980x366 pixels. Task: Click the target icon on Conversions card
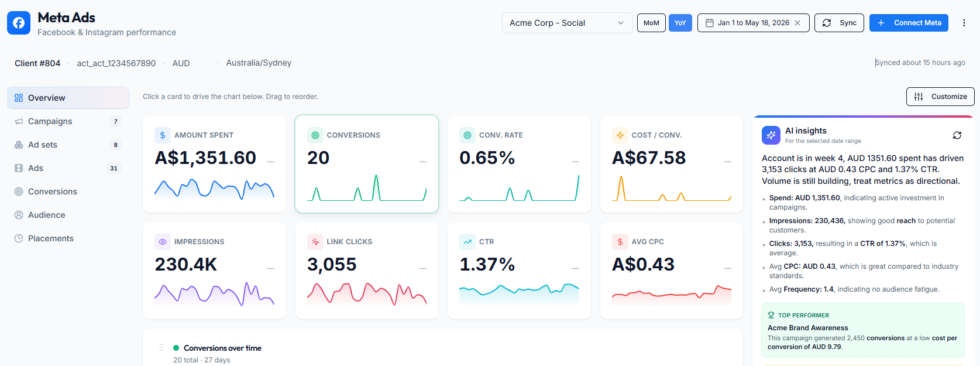coord(315,135)
